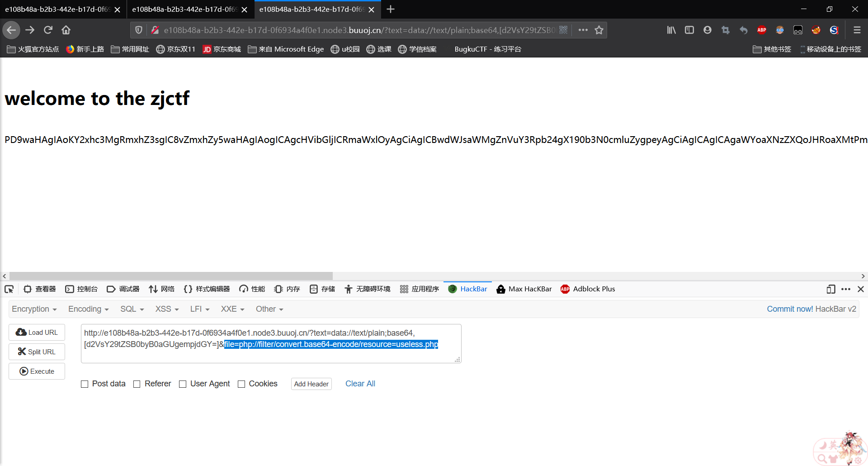Expand the Other dropdown
868x466 pixels.
coord(269,309)
